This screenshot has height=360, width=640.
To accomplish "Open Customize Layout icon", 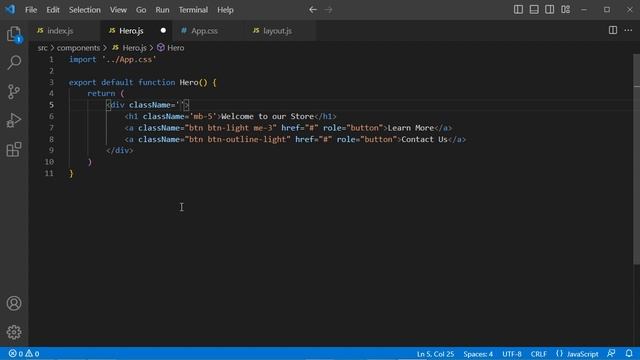I will tap(565, 9).
